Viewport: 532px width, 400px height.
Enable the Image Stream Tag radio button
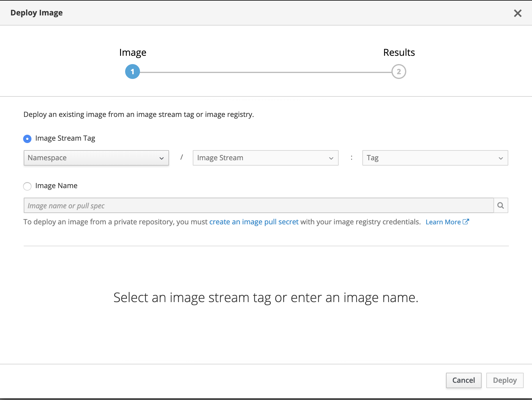point(27,139)
